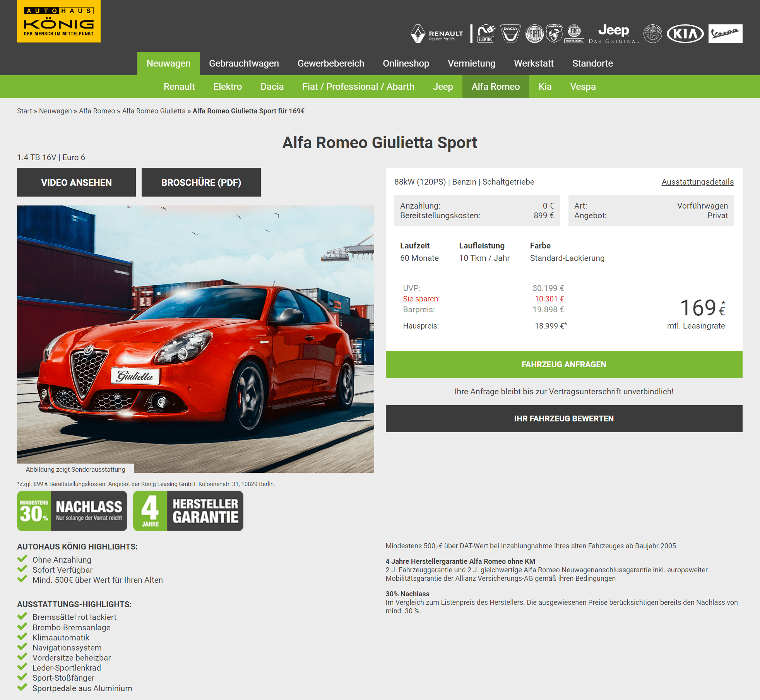Open the Broschüre (PDF) button
This screenshot has width=760, height=700.
tap(201, 182)
